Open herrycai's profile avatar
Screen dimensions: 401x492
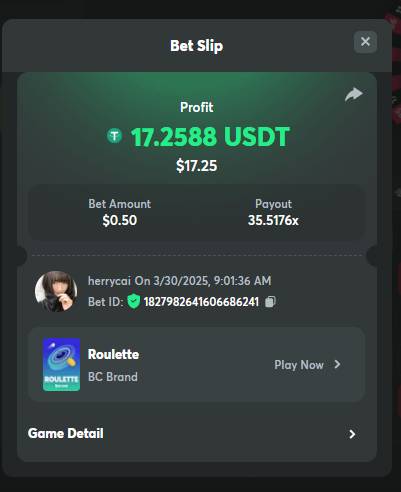click(56, 291)
